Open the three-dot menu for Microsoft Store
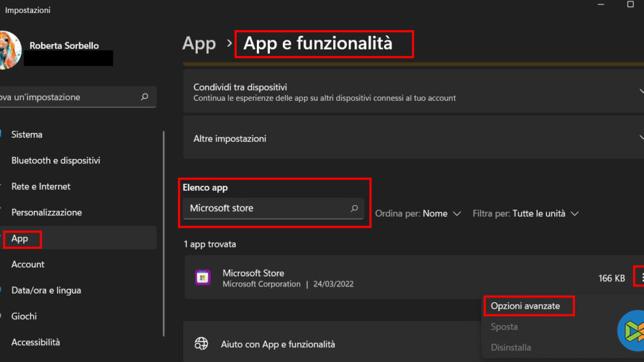The width and height of the screenshot is (644, 362). tap(641, 278)
